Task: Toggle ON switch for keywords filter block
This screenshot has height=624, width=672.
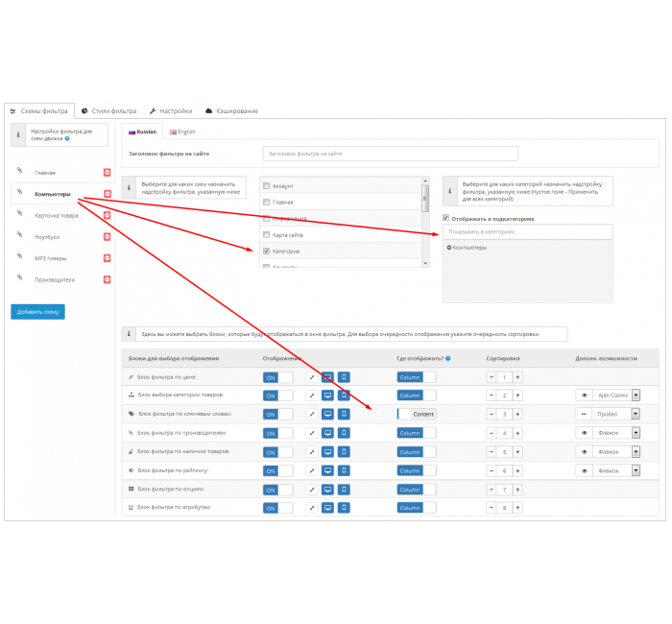Action: pos(277,414)
